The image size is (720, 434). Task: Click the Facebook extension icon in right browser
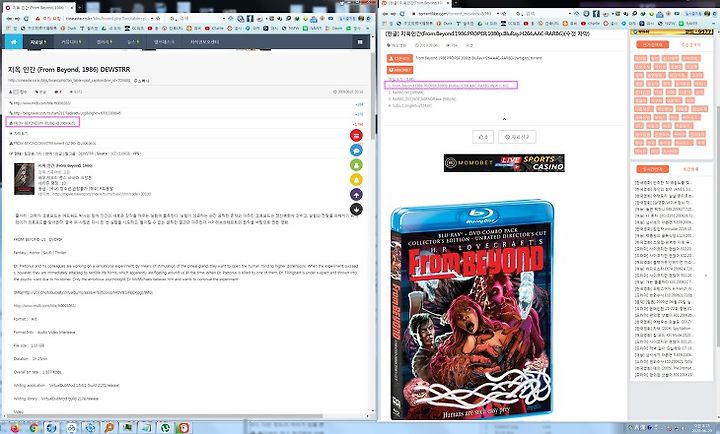pyautogui.click(x=596, y=14)
